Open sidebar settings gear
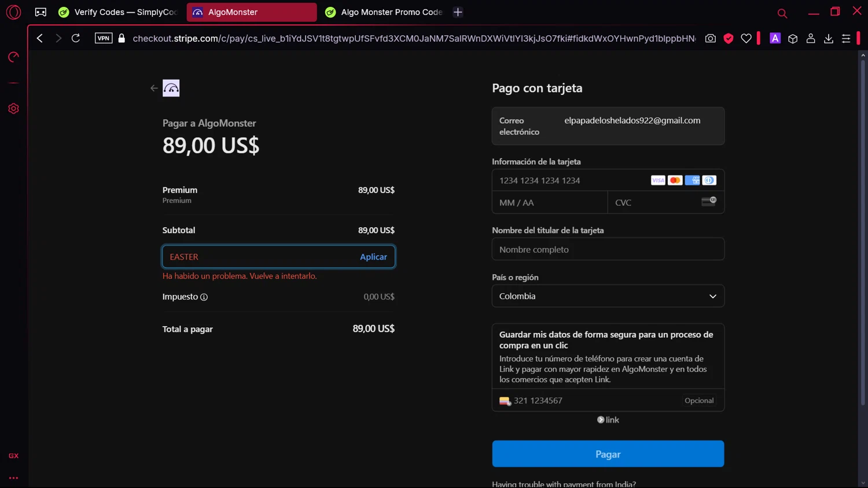The width and height of the screenshot is (868, 488). pos(13,109)
